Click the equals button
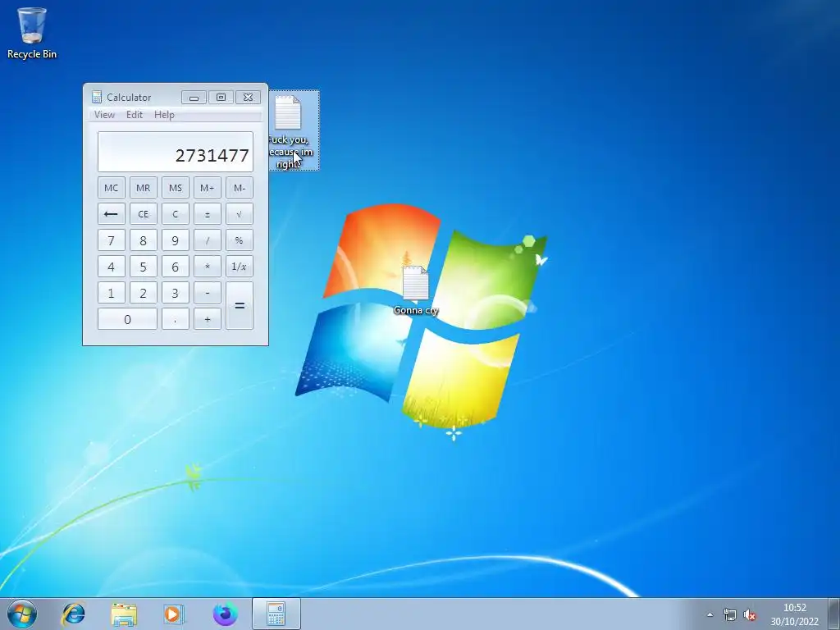The width and height of the screenshot is (840, 630). (x=240, y=306)
